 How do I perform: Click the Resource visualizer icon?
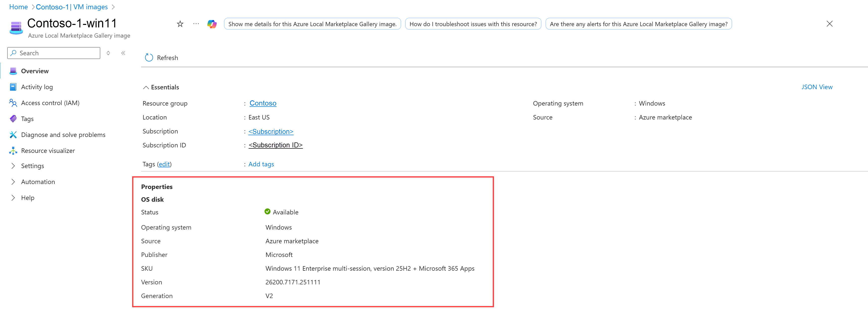click(13, 150)
